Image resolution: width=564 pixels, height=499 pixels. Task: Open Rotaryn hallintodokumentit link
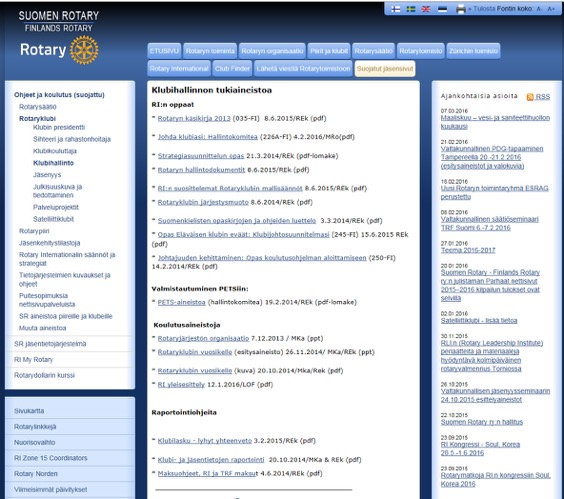[x=201, y=170]
